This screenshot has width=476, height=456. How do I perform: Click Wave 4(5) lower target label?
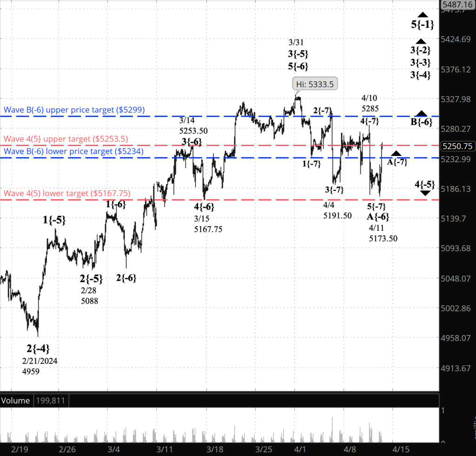pos(67,194)
